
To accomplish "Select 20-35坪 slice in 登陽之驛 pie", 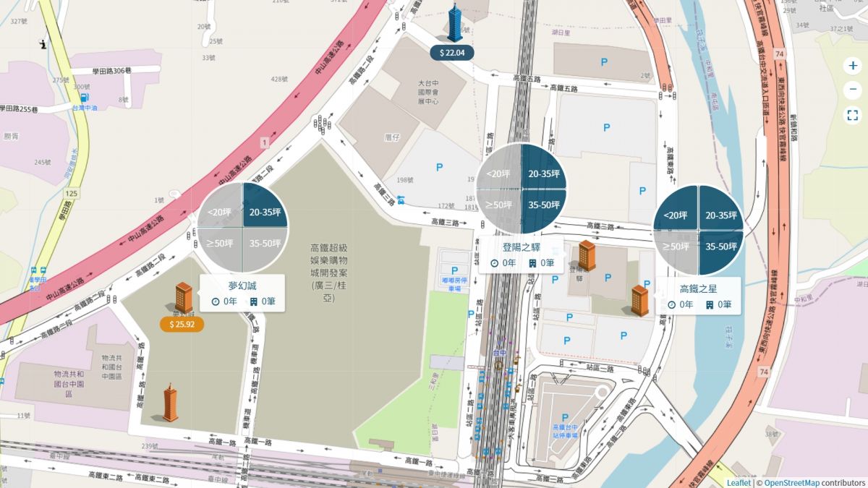I will [x=542, y=174].
